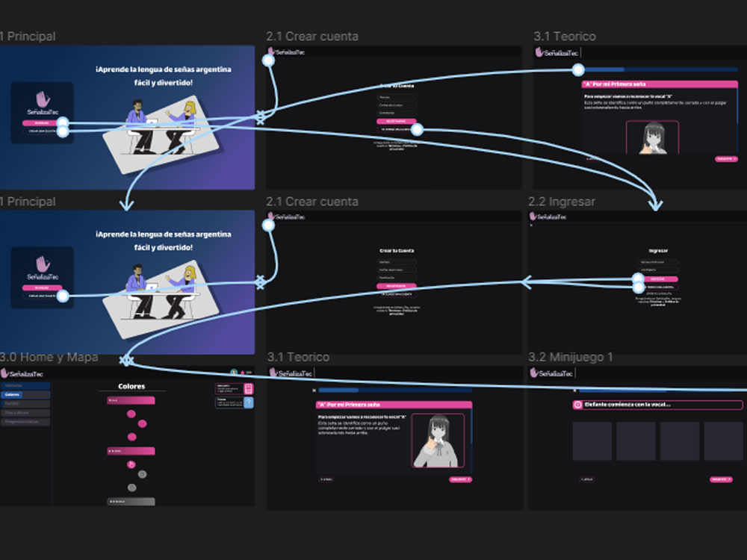Click the close X in 3.2 Minijuego 1
The width and height of the screenshot is (747, 560).
tap(574, 390)
